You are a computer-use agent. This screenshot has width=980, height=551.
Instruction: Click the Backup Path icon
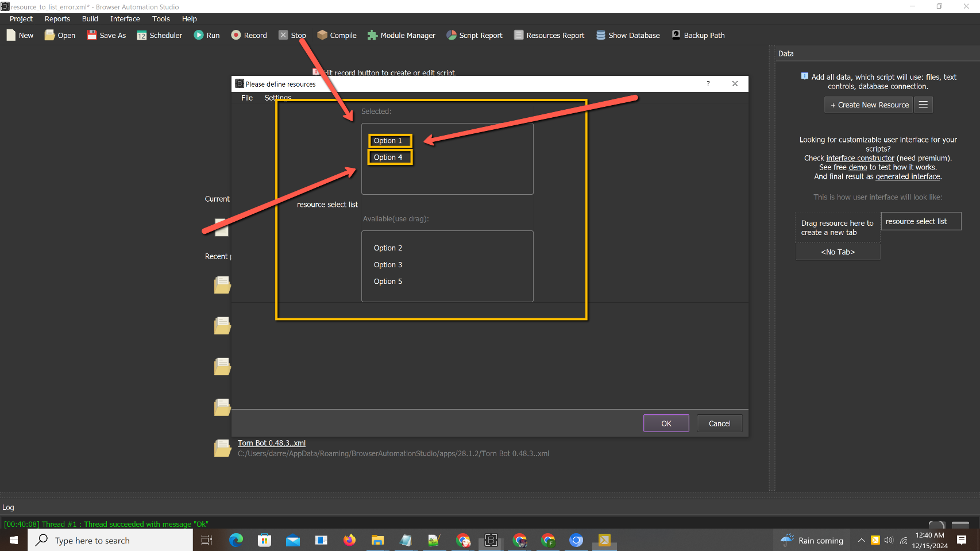click(676, 35)
